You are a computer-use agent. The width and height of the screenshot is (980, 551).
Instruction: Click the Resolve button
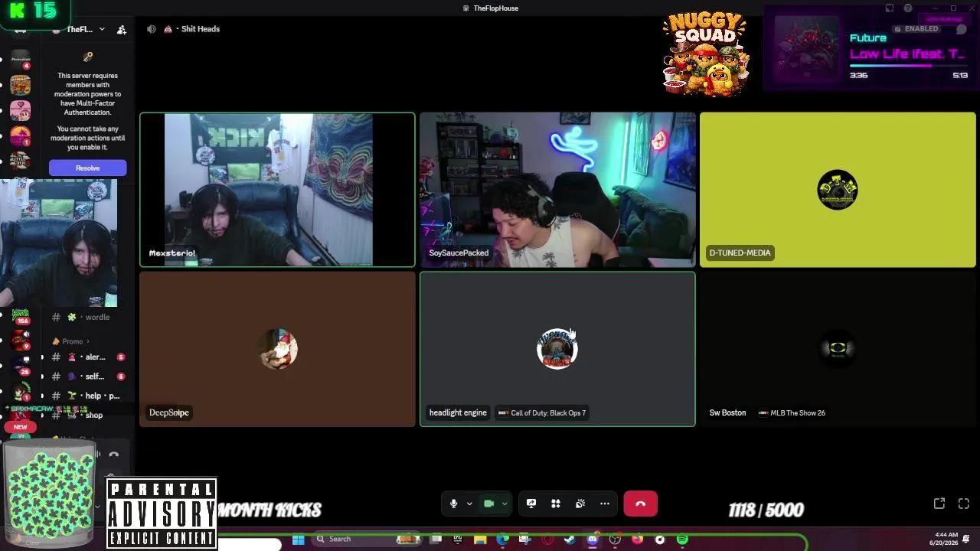coord(87,168)
